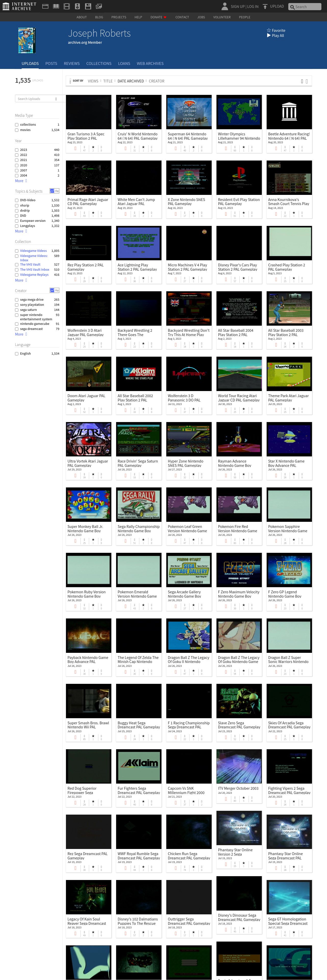Viewport: 327px width, 980px height.
Task: Click the star Favorite icon in header
Action: [x=269, y=31]
